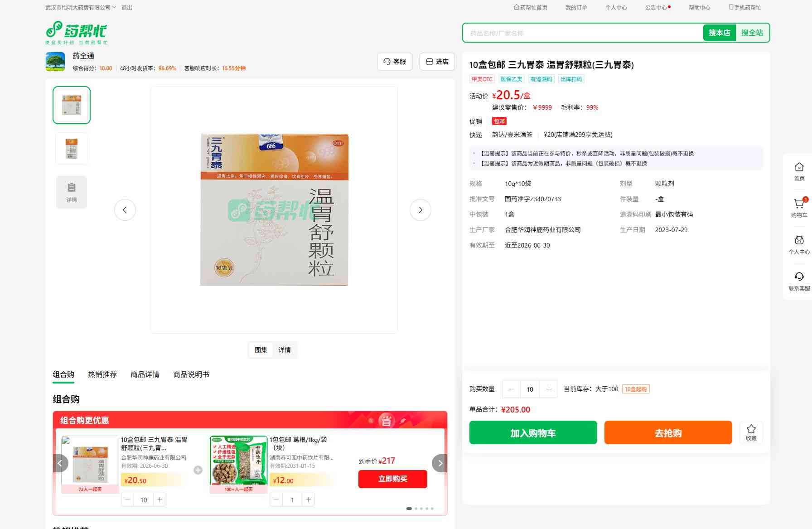Click the 药帮忙 logo

click(x=77, y=33)
